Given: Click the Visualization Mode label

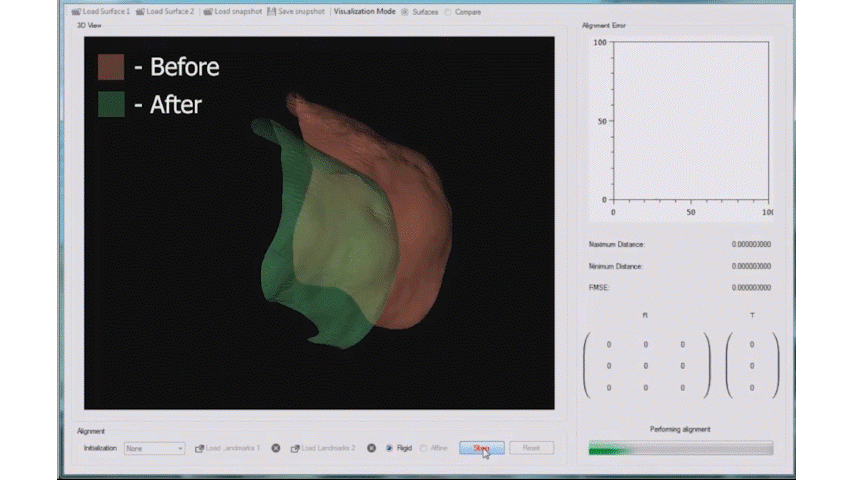Looking at the screenshot, I should (x=364, y=11).
